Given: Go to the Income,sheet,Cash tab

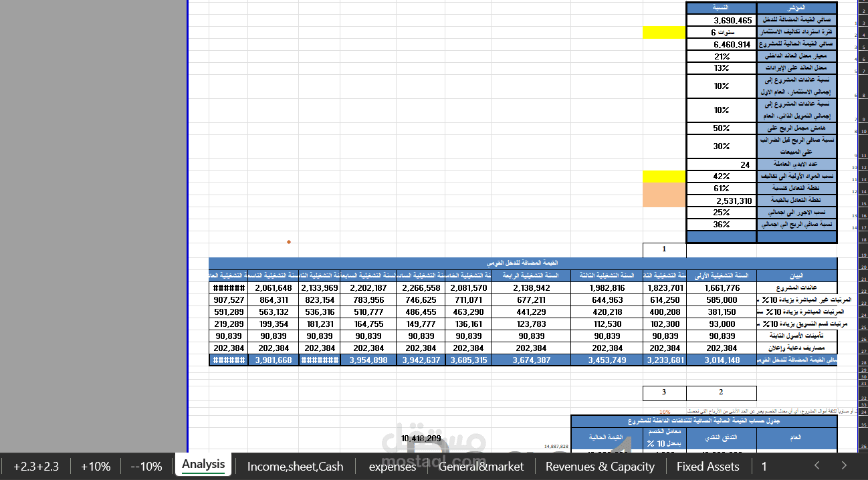Looking at the screenshot, I should 295,466.
